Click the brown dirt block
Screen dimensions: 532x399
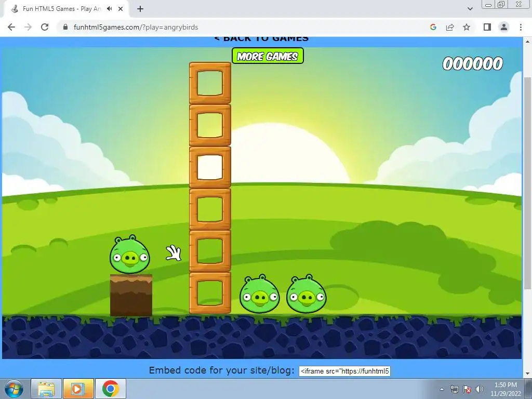(131, 296)
